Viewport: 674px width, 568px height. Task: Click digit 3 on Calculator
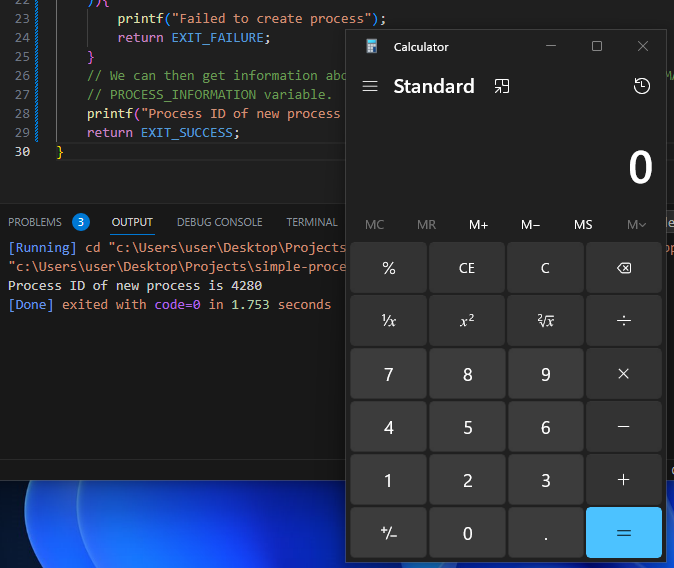545,480
